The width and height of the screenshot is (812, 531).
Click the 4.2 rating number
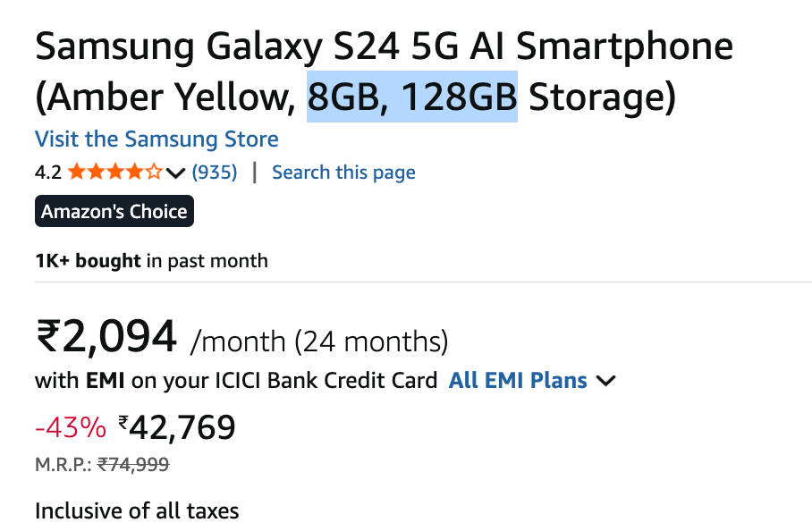pyautogui.click(x=48, y=173)
